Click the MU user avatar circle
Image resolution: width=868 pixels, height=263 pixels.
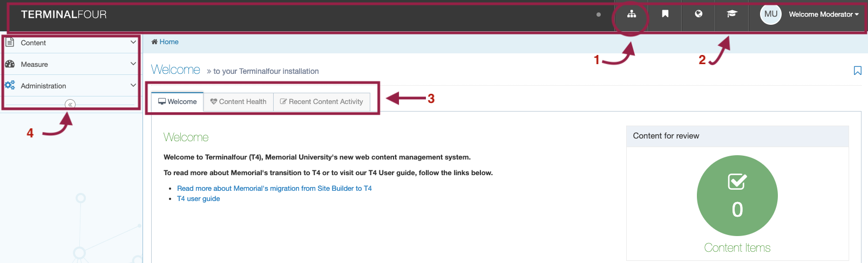pyautogui.click(x=771, y=14)
